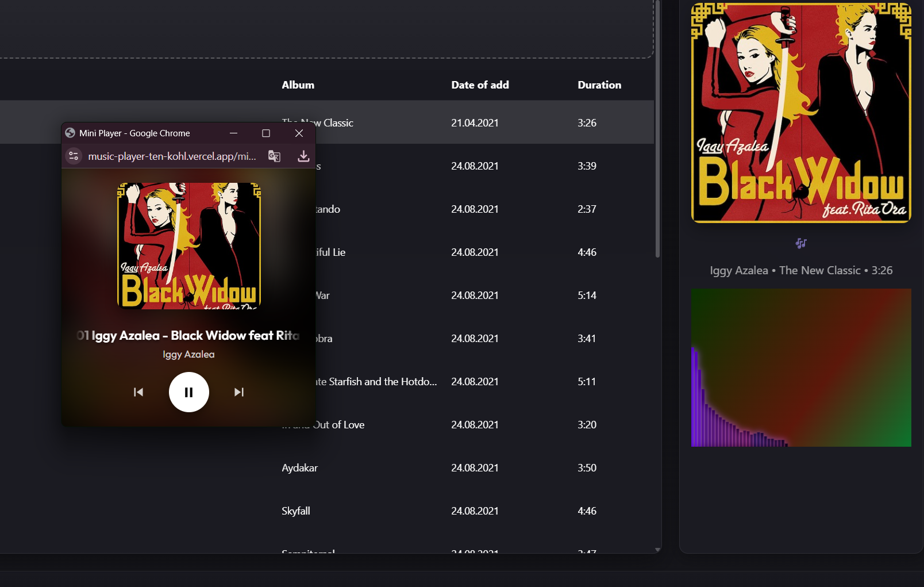924x587 pixels.
Task: Select the 'Starfish and the Hotdo...' row
Action: point(327,382)
